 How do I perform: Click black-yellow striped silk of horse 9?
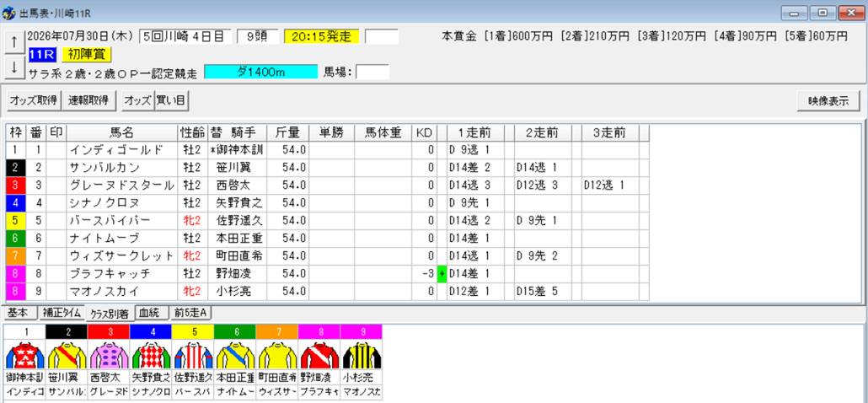361,356
